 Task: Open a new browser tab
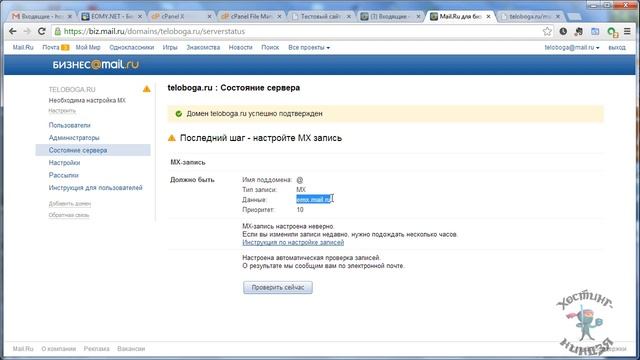click(x=574, y=17)
